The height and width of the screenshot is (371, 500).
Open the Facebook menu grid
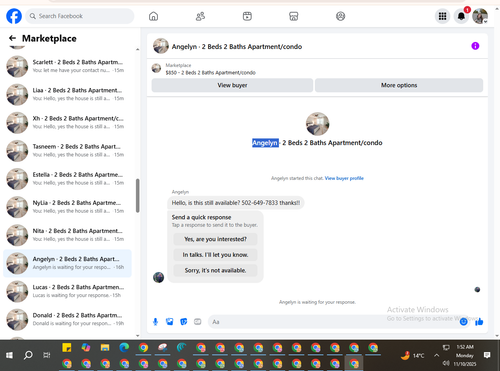coord(442,16)
